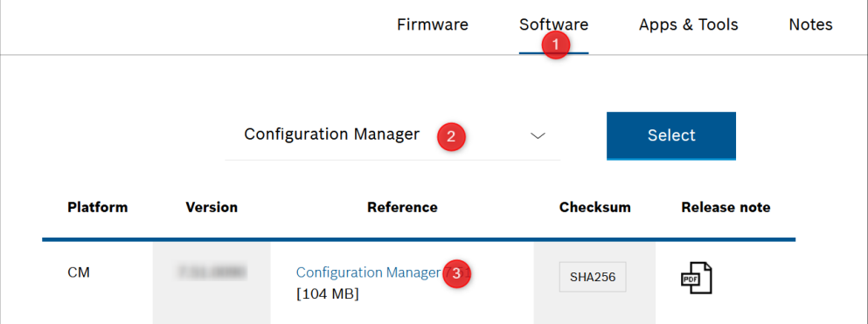This screenshot has width=868, height=324.
Task: Download via the Configuration Manager link
Action: (x=369, y=272)
